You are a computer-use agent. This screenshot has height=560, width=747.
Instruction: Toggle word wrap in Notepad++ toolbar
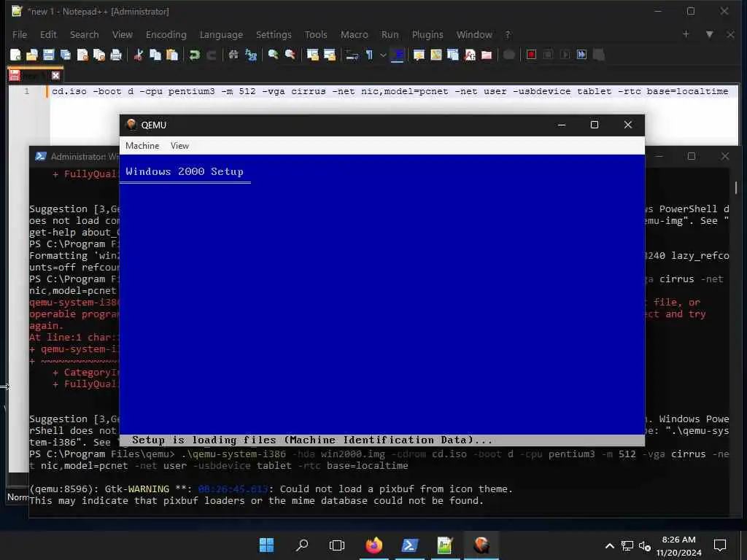[352, 55]
